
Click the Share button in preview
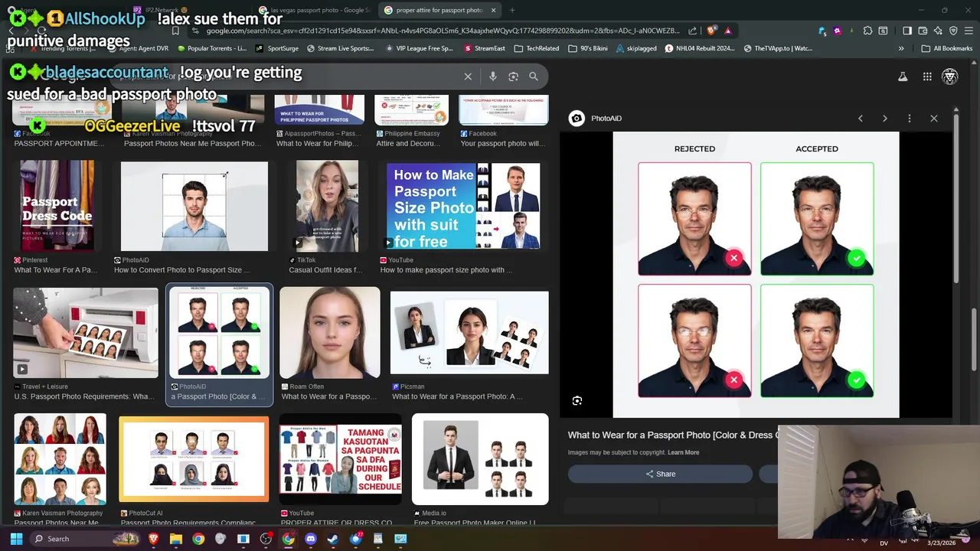point(660,474)
